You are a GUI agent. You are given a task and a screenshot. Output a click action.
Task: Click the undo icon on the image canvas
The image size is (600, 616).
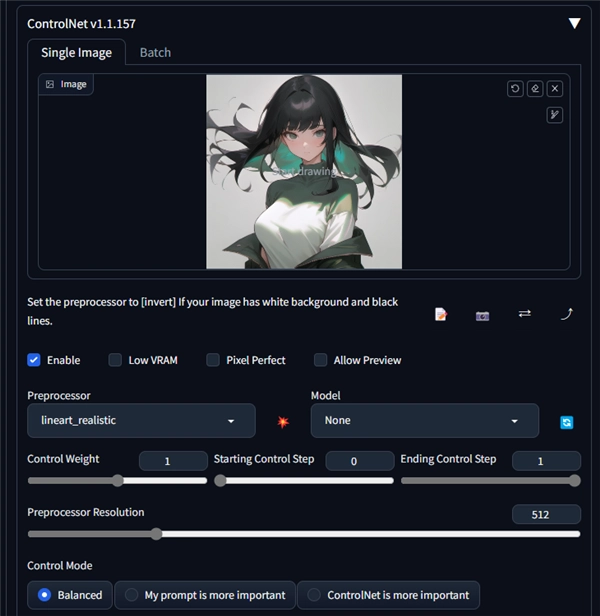click(x=515, y=89)
